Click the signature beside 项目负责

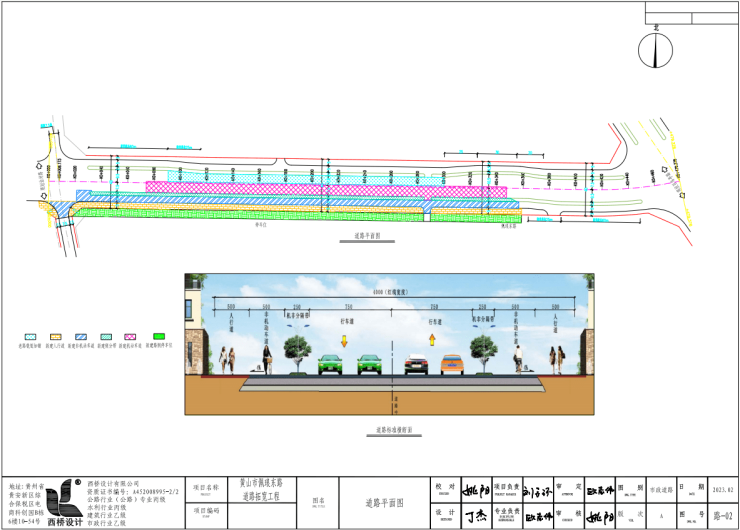coord(537,492)
